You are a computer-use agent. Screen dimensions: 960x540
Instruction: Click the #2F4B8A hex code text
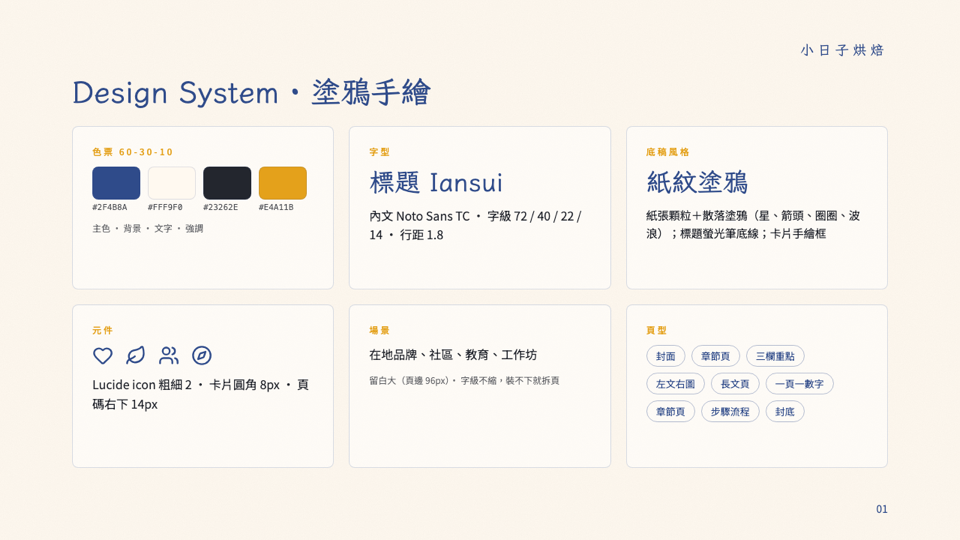coord(110,208)
